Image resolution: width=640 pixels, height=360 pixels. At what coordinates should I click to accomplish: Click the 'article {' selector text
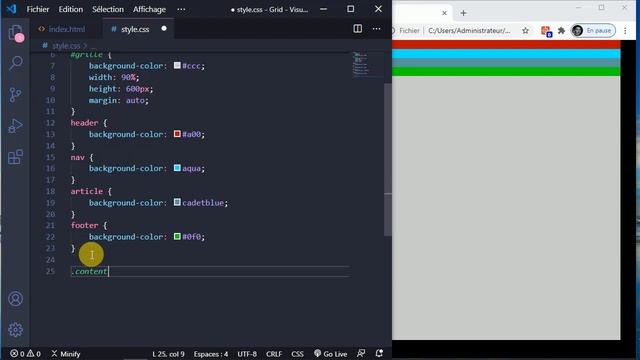(x=91, y=191)
